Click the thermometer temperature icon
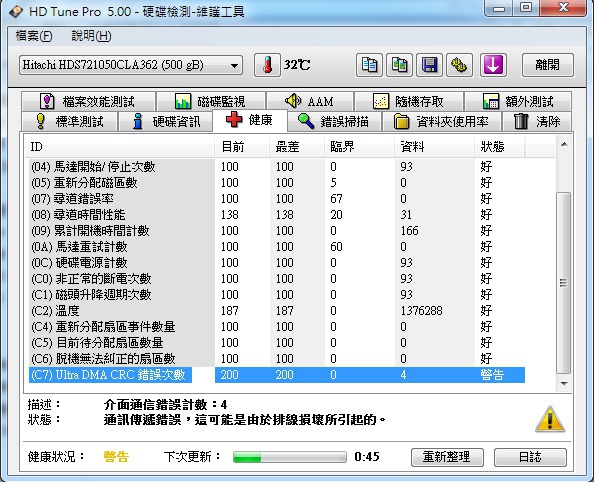The height and width of the screenshot is (482, 594). pos(267,65)
